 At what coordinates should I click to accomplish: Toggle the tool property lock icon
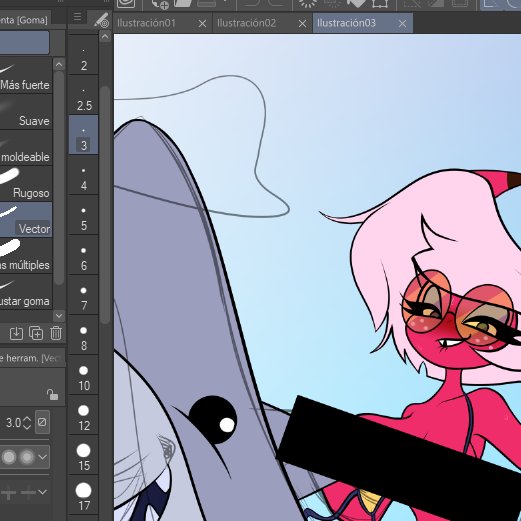point(52,395)
